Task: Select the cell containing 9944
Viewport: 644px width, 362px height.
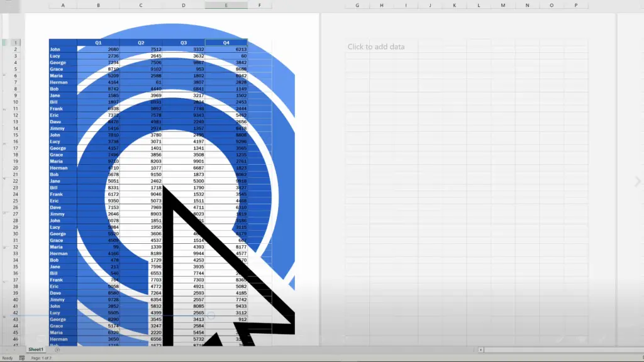Action: click(x=184, y=254)
